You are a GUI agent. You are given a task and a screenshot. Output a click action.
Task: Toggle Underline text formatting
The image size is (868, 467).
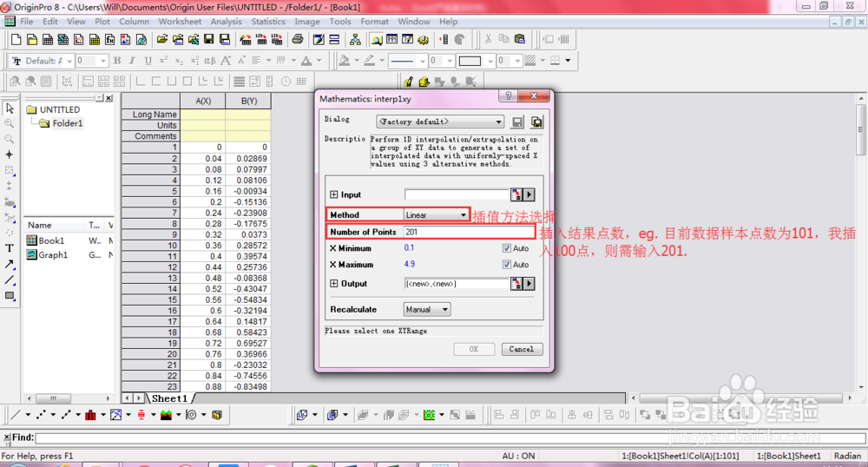point(148,60)
